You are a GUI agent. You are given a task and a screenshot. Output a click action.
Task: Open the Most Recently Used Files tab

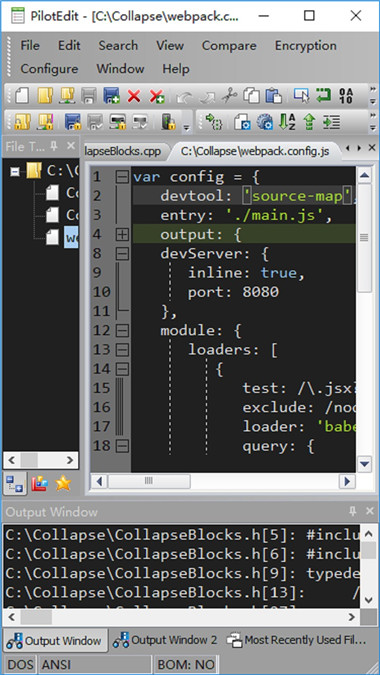[x=297, y=640]
